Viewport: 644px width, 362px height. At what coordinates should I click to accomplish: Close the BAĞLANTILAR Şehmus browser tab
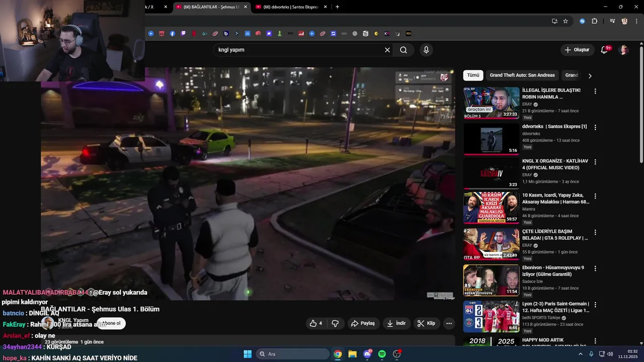[246, 7]
